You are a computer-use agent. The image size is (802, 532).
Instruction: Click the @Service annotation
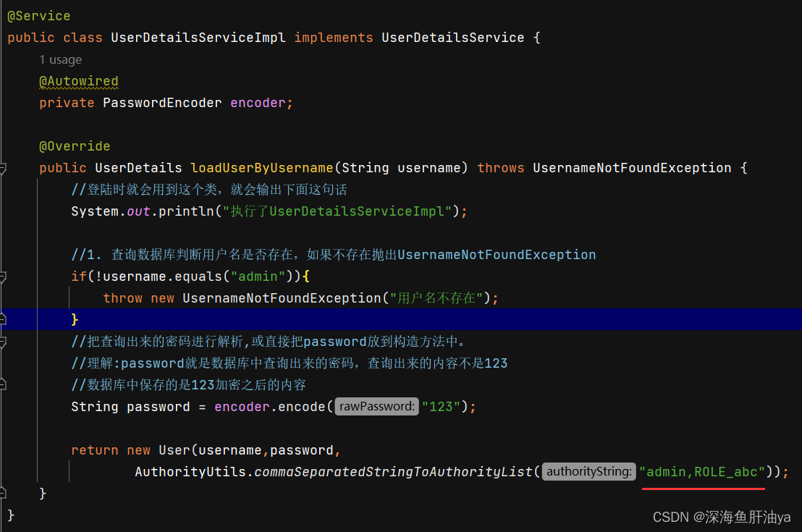[38, 15]
